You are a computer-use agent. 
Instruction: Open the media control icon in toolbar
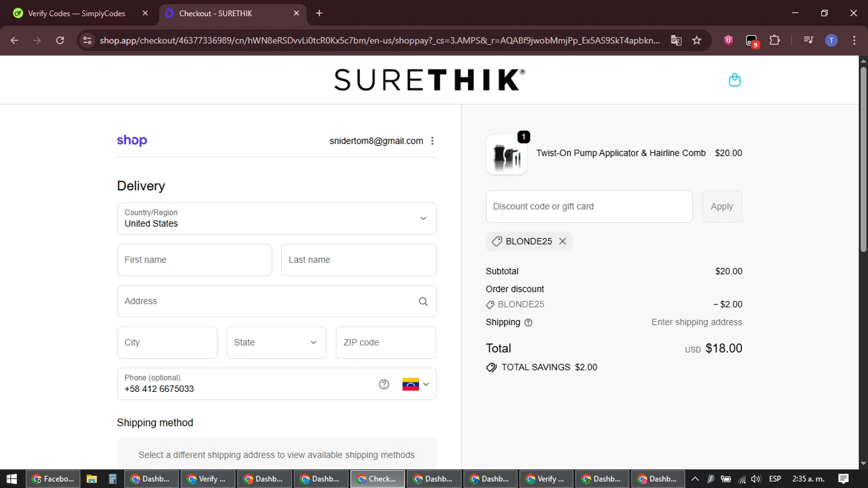coord(808,41)
